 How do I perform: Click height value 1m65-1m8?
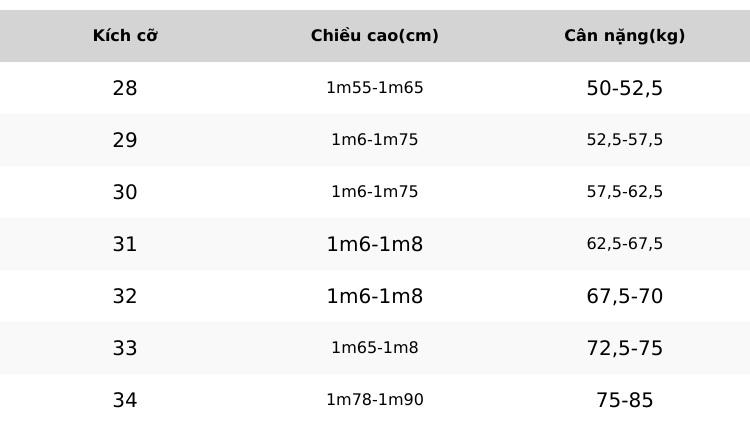coord(375,348)
